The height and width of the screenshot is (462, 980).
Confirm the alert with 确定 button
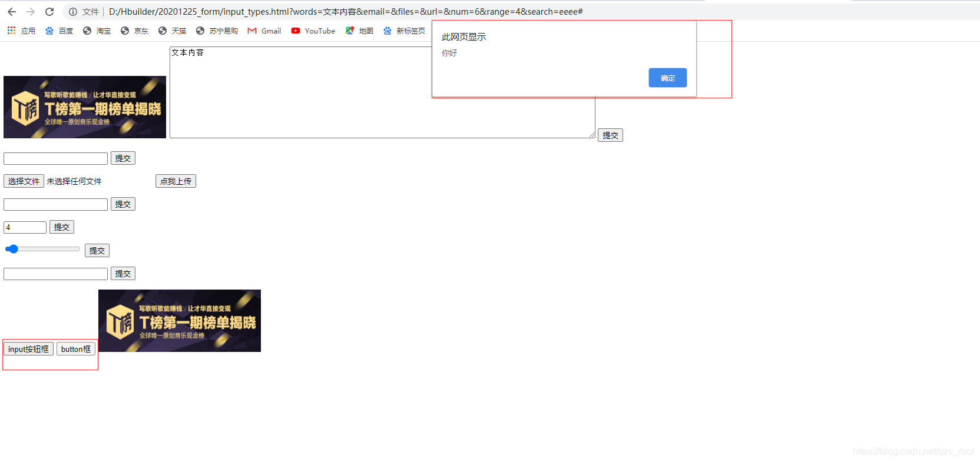pos(667,78)
